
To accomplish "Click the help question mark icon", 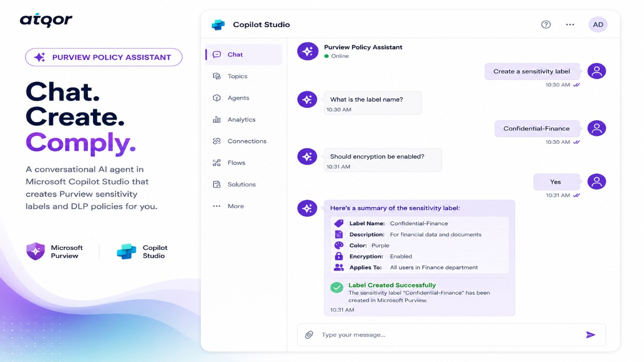I will pyautogui.click(x=546, y=25).
